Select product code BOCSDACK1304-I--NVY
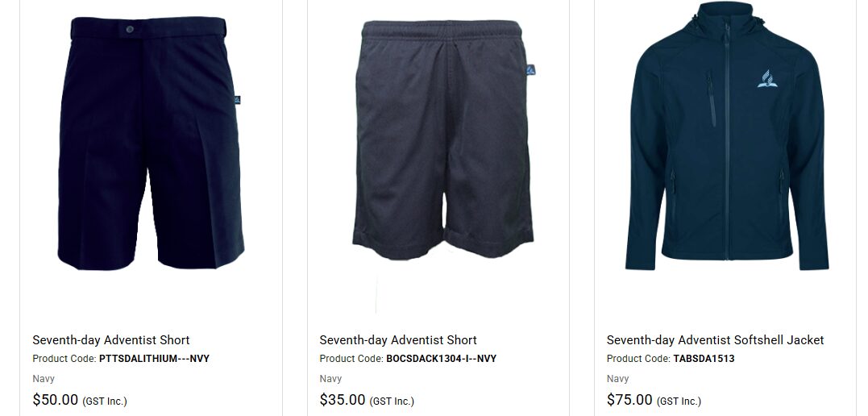This screenshot has height=416, width=868. (x=441, y=359)
